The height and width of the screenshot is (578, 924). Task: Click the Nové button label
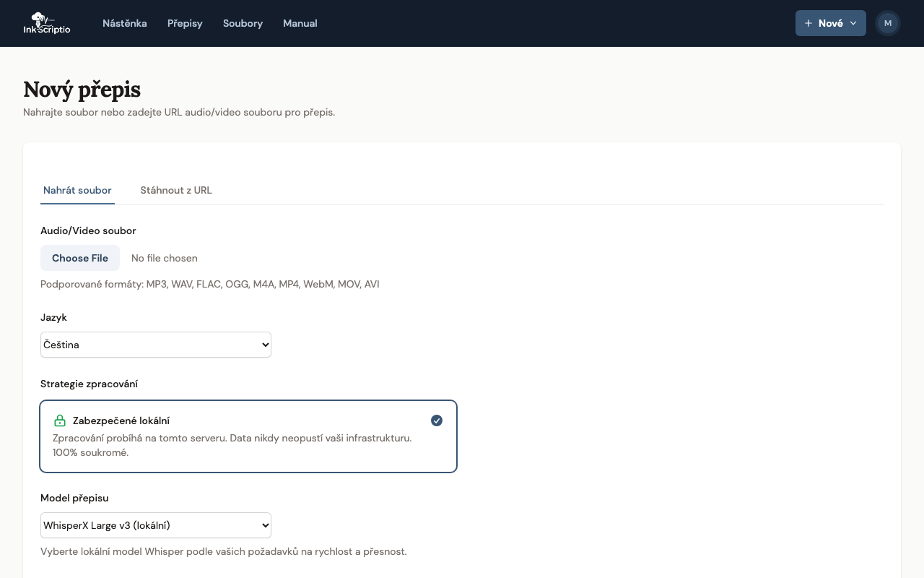[x=830, y=23]
